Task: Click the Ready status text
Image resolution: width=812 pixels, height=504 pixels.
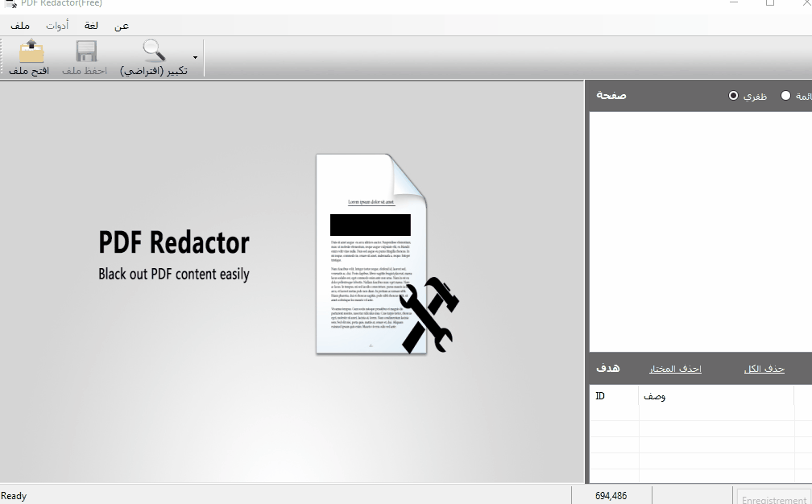Action: click(x=14, y=496)
